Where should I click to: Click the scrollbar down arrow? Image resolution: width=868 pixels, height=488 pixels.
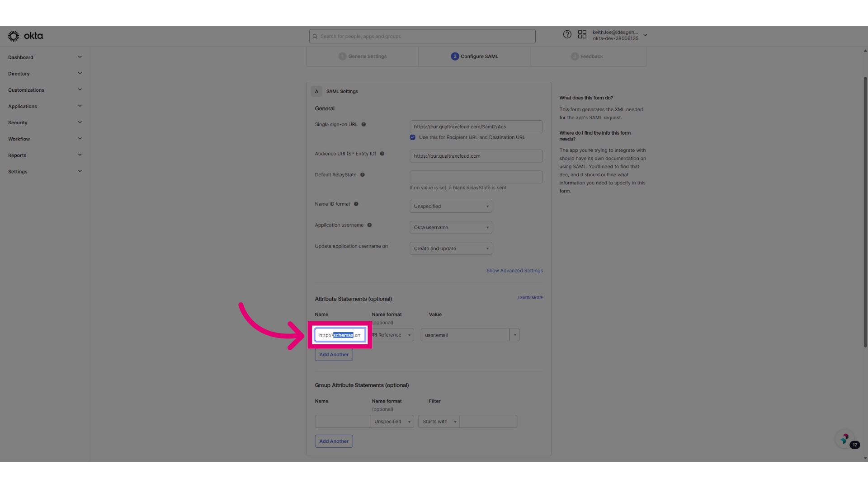point(865,458)
